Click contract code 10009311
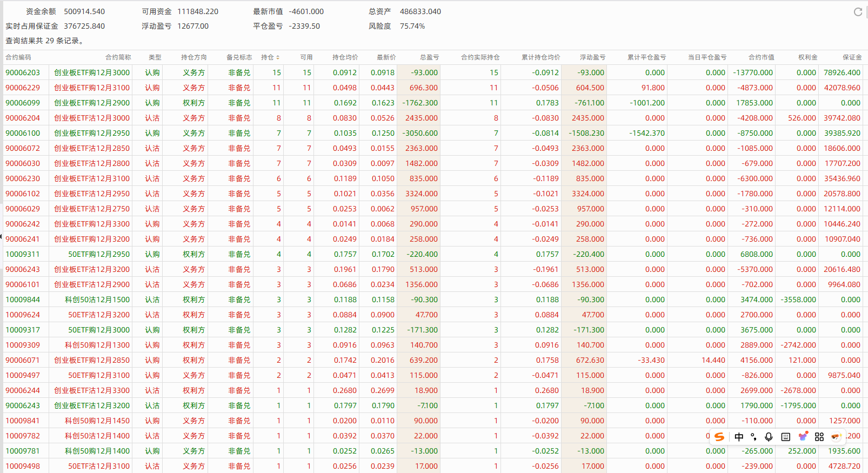 [23, 254]
